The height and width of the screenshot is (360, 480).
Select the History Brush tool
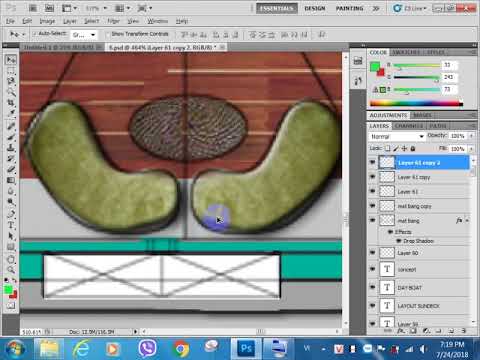pyautogui.click(x=11, y=158)
